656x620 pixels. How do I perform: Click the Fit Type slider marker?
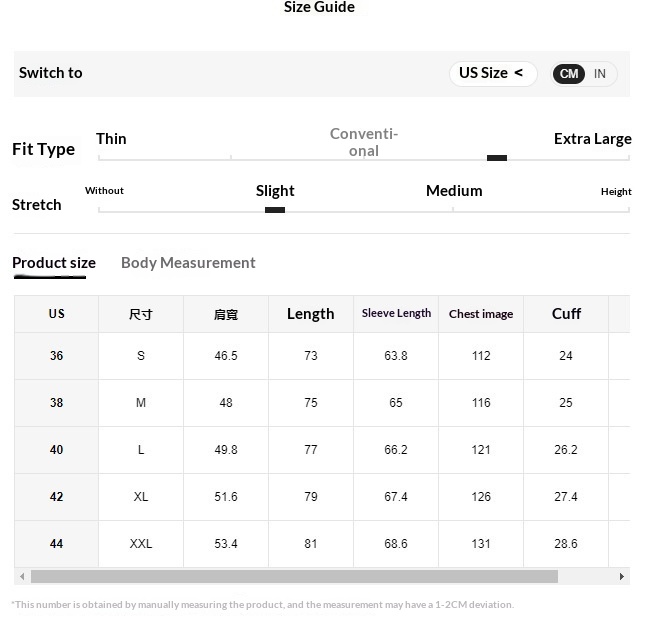497,158
